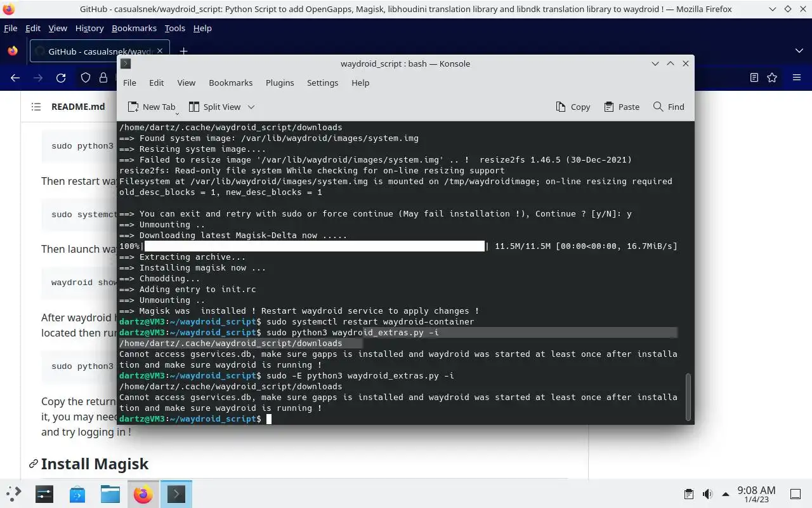Viewport: 812px width, 508px height.
Task: Open Firefox Bookmarks menu
Action: [x=134, y=28]
